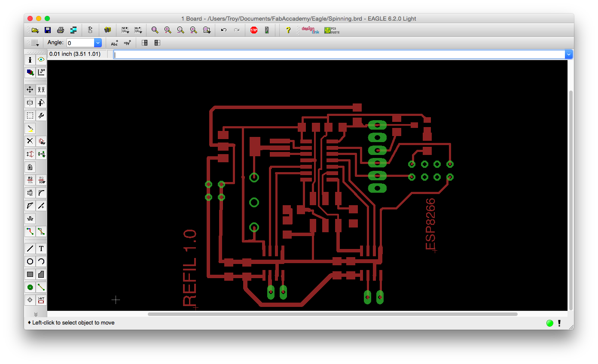The image size is (598, 364).
Task: Select the Meander tool
Action: pos(30,218)
